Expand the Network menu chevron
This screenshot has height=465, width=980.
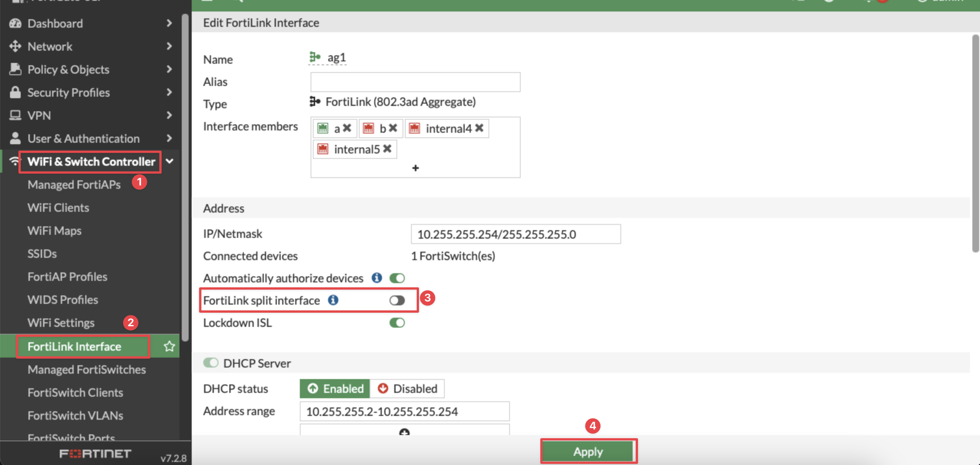[x=169, y=46]
